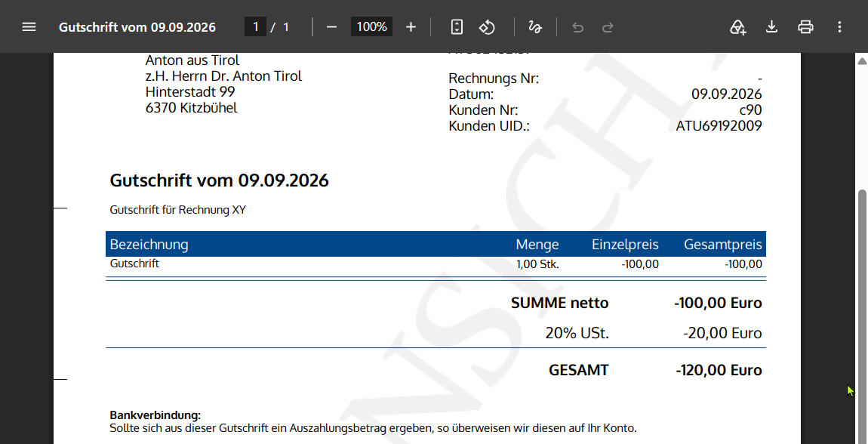
Task: Download the PDF file
Action: (x=771, y=26)
